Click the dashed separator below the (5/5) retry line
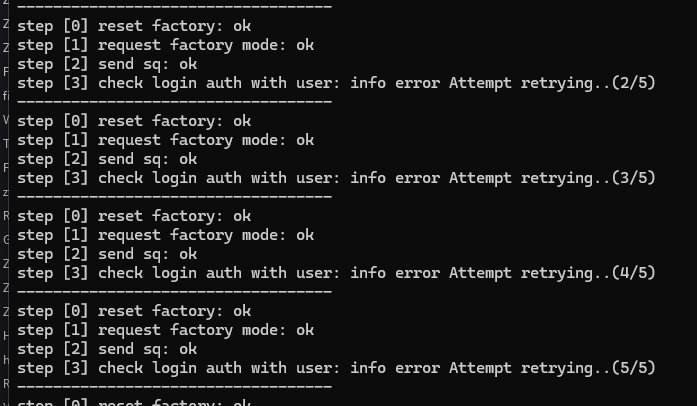Viewport: 697px width, 406px height. 175,386
